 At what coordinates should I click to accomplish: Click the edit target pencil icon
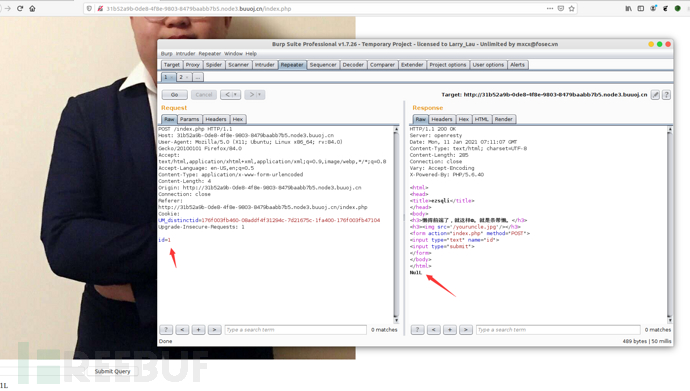click(x=655, y=95)
